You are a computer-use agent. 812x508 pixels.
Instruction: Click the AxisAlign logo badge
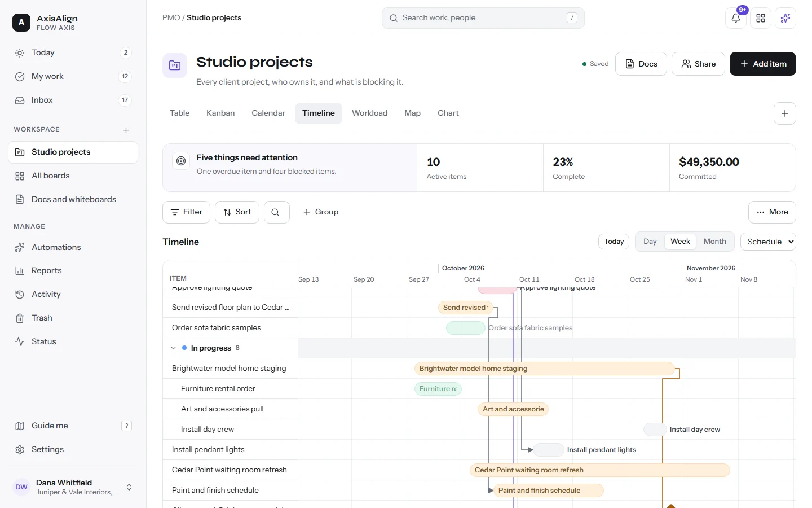[x=21, y=23]
